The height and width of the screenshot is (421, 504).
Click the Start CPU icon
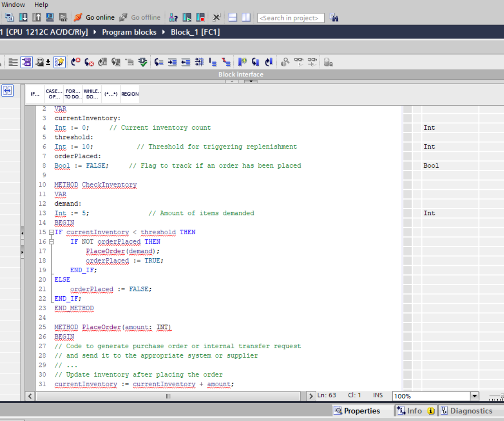tap(187, 17)
